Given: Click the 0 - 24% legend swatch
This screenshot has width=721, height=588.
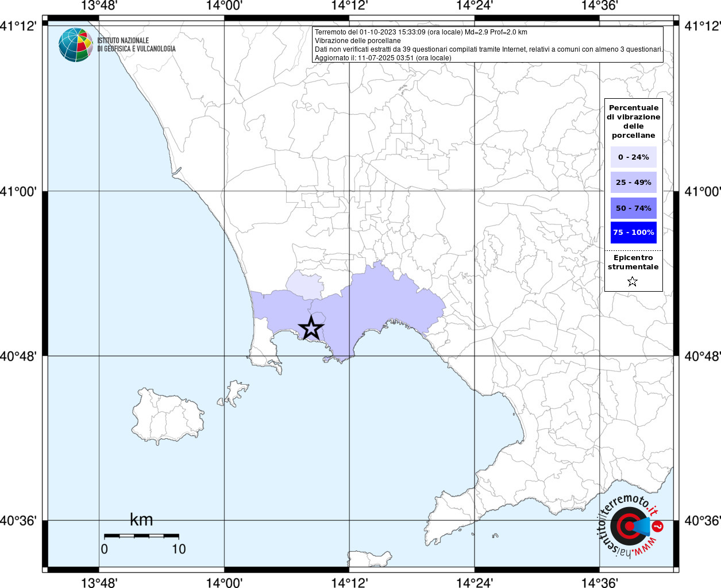Looking at the screenshot, I should (x=633, y=157).
